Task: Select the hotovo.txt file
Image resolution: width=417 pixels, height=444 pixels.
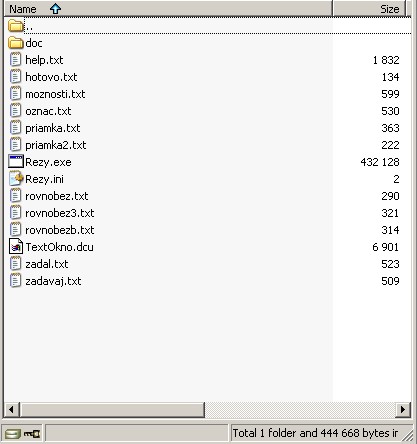Action: click(51, 77)
